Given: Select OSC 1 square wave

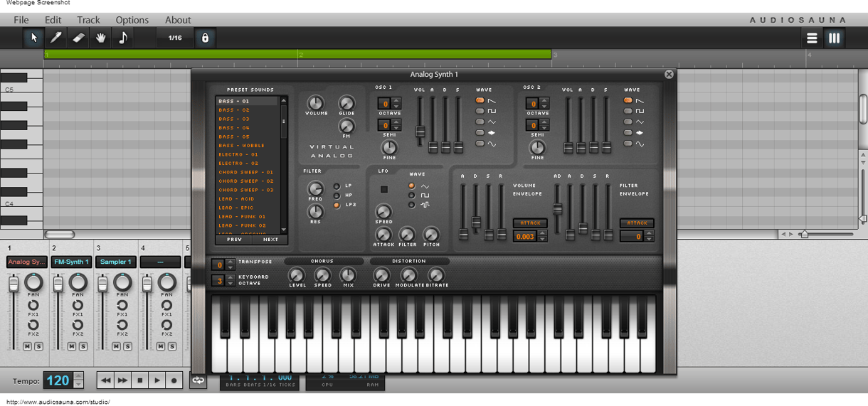Looking at the screenshot, I should pyautogui.click(x=480, y=112).
